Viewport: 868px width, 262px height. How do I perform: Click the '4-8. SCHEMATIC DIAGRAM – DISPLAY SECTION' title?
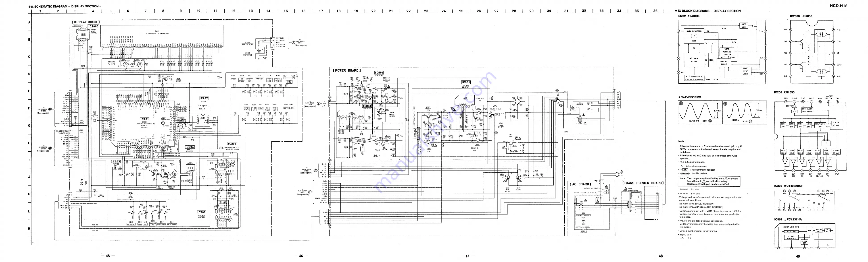[x=65, y=6]
